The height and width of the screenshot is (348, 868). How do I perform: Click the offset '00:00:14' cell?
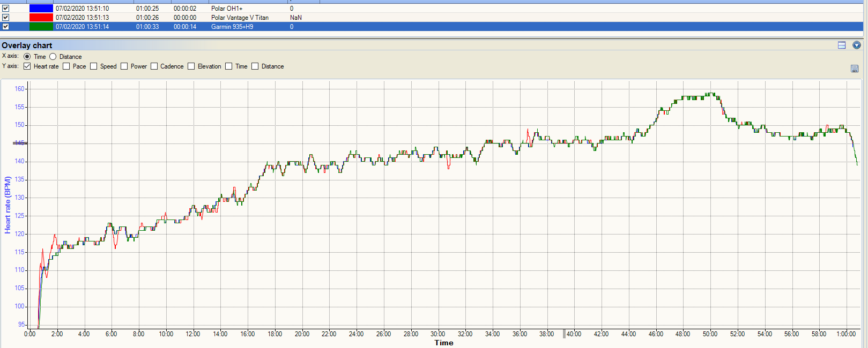tap(185, 27)
